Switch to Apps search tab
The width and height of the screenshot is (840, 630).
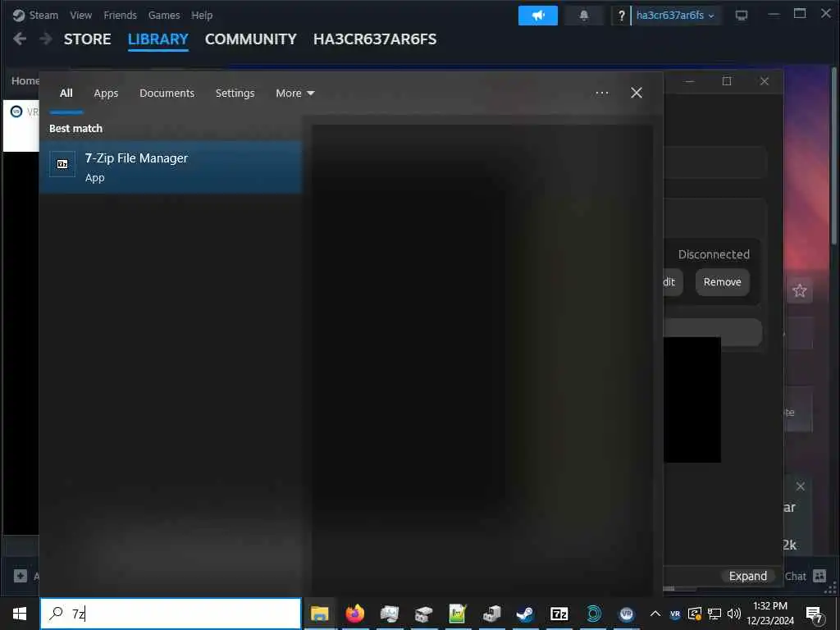click(x=106, y=94)
